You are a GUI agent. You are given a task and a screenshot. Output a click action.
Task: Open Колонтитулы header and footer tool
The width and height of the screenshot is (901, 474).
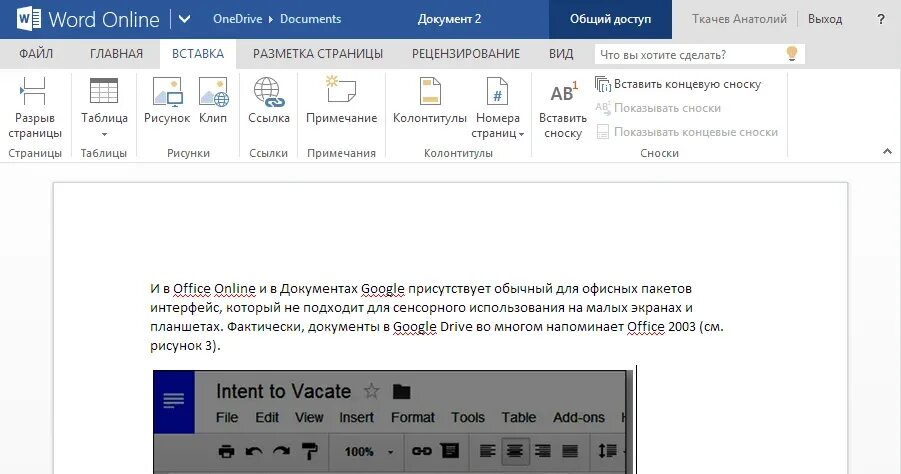(x=430, y=101)
